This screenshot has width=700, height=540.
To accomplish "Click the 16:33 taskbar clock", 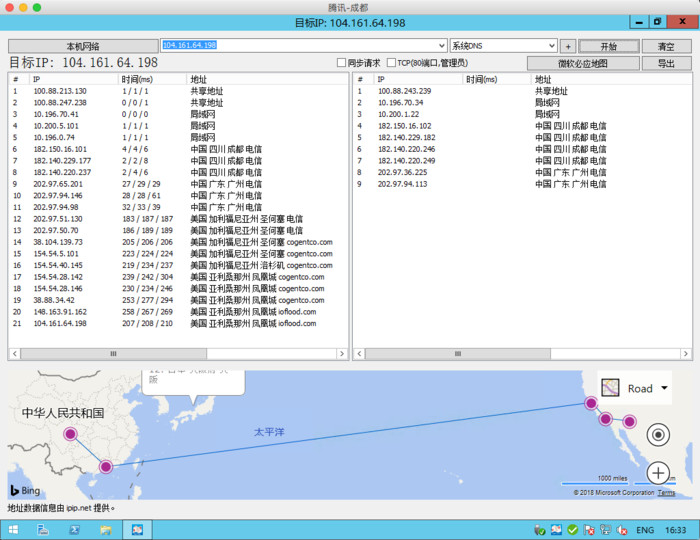I will (x=676, y=530).
